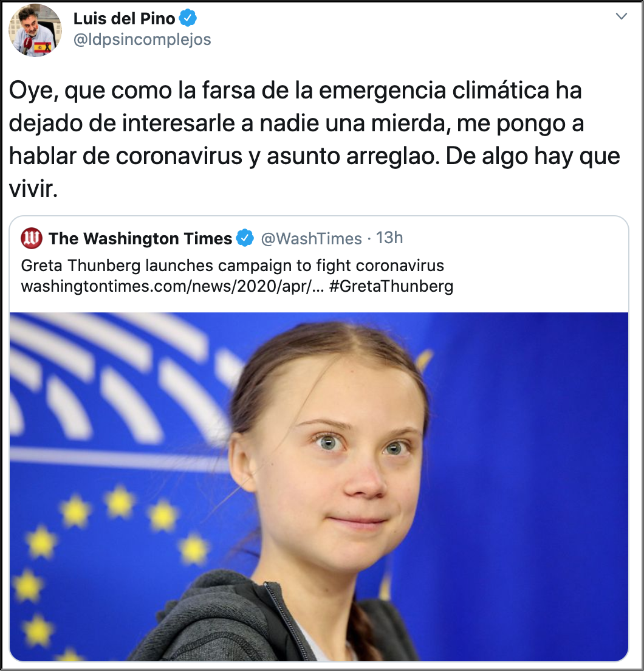Image resolution: width=644 pixels, height=671 pixels.
Task: Open the Luis del Pino display name
Action: tap(124, 18)
